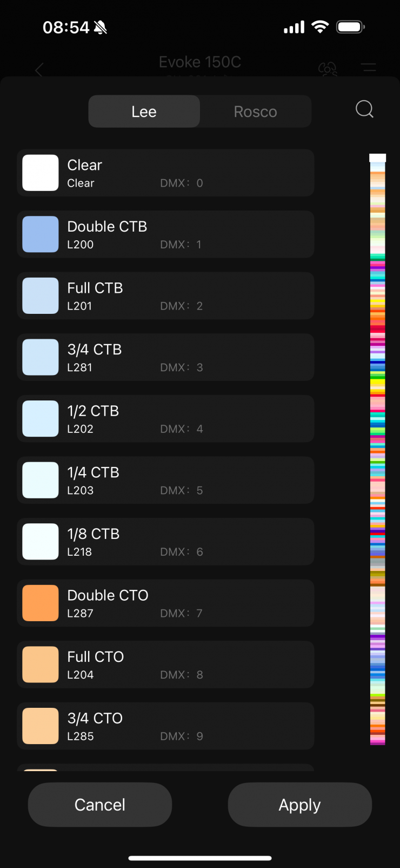
Task: Select the 1/8 CTB L218 gel
Action: coord(165,542)
